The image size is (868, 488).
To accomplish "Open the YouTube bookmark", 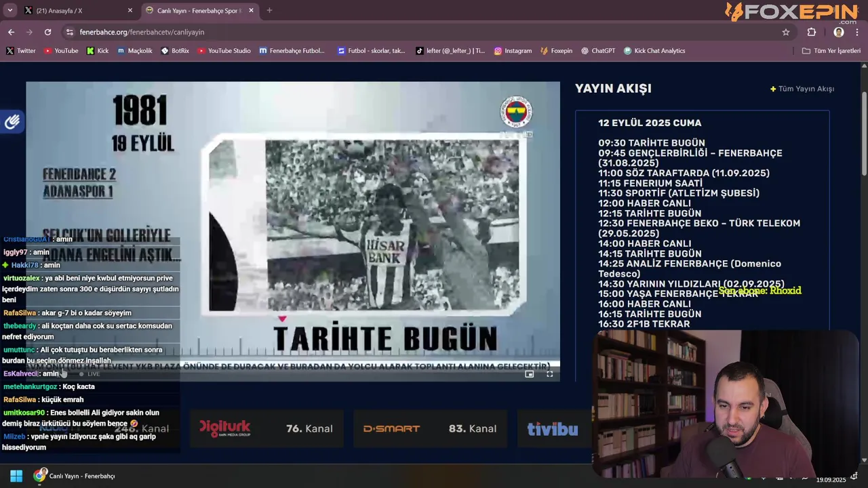I will pos(60,51).
